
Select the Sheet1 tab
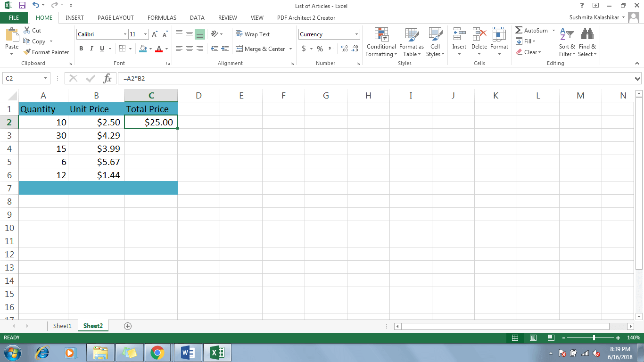pyautogui.click(x=62, y=326)
